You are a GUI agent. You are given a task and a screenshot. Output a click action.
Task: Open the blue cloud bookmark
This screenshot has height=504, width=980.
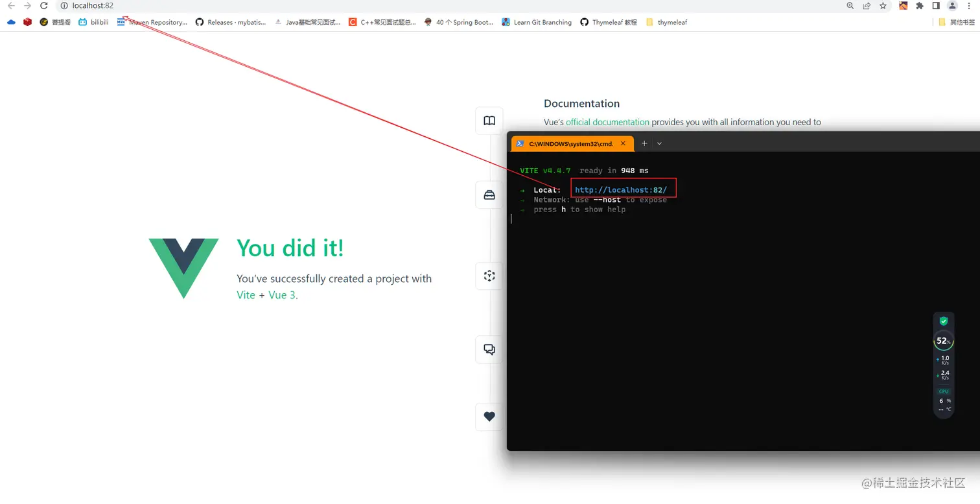click(x=11, y=22)
